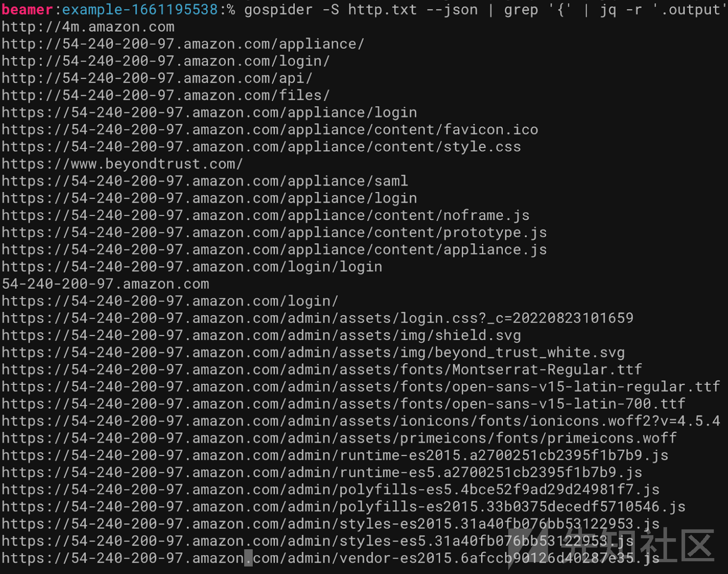Open the noframe.js URL line
The width and height of the screenshot is (728, 574).
click(266, 216)
